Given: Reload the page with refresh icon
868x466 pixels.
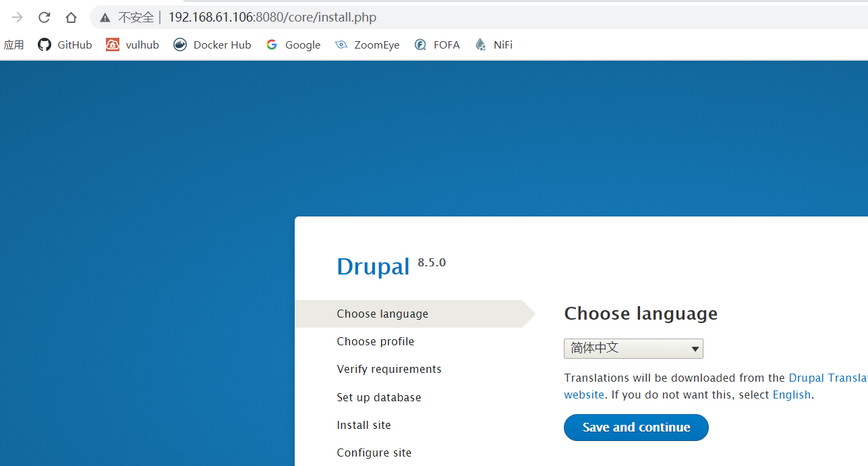Looking at the screenshot, I should click(45, 18).
